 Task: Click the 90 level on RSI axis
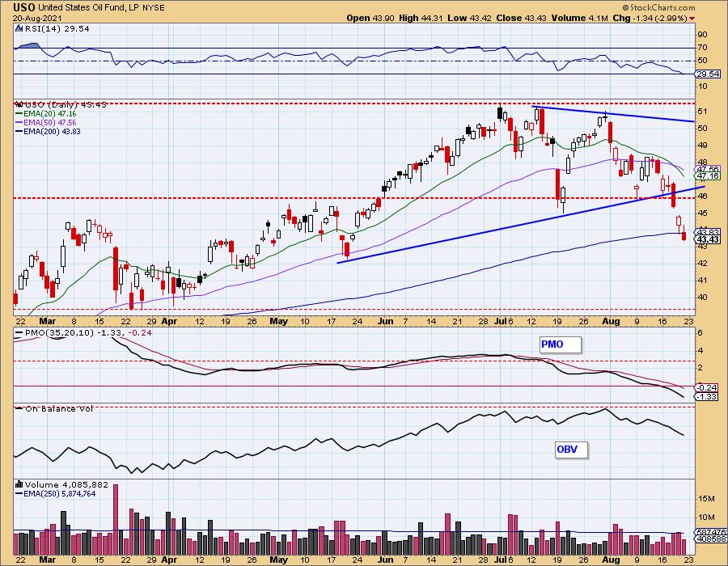tap(702, 34)
